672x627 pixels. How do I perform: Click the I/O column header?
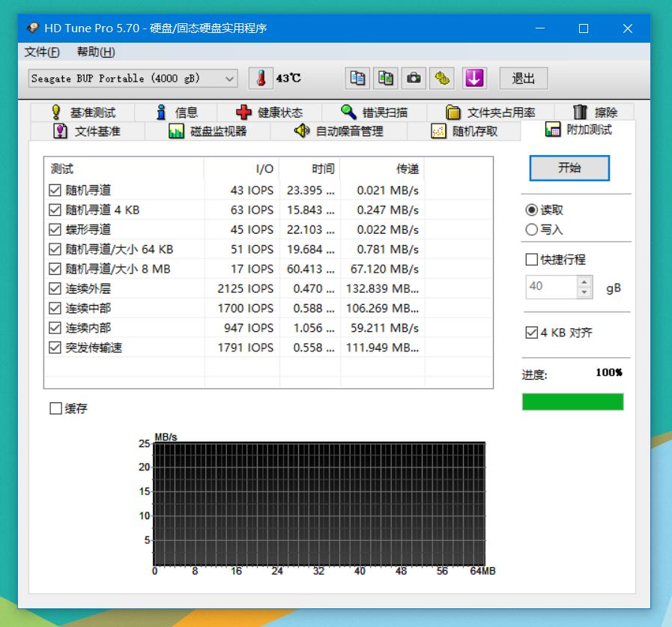[x=242, y=169]
